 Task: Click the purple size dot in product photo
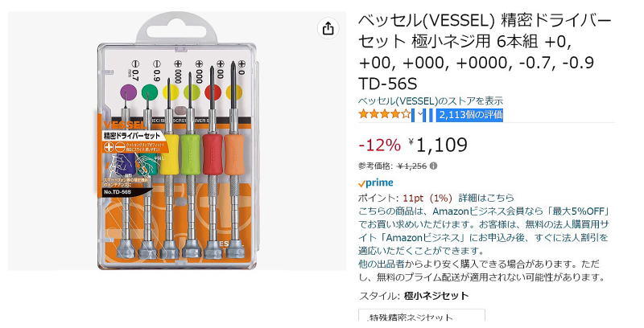(x=128, y=92)
